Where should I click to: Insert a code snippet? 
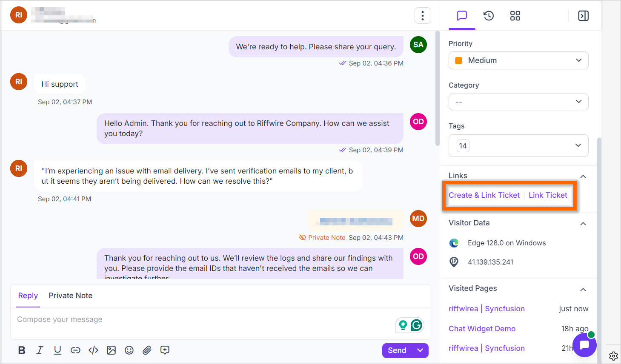point(93,350)
